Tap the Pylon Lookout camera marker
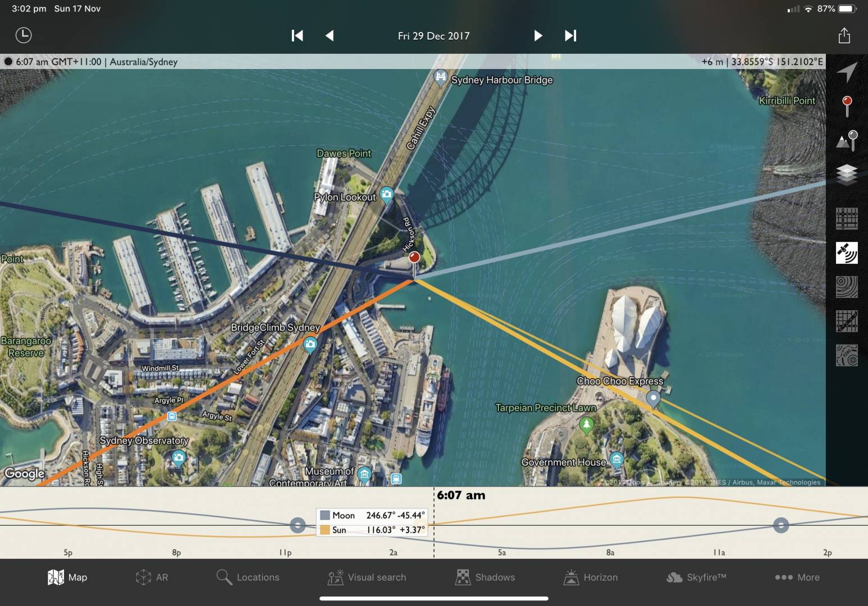Screen dimensions: 868x606 (386, 195)
